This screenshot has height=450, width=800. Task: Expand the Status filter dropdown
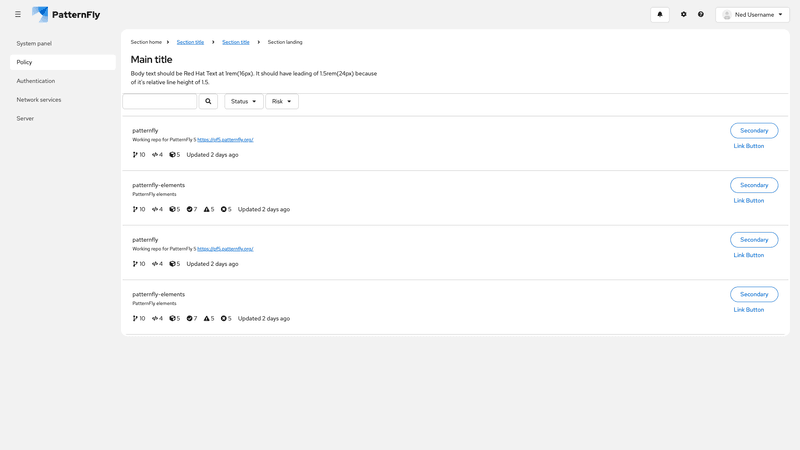[243, 101]
